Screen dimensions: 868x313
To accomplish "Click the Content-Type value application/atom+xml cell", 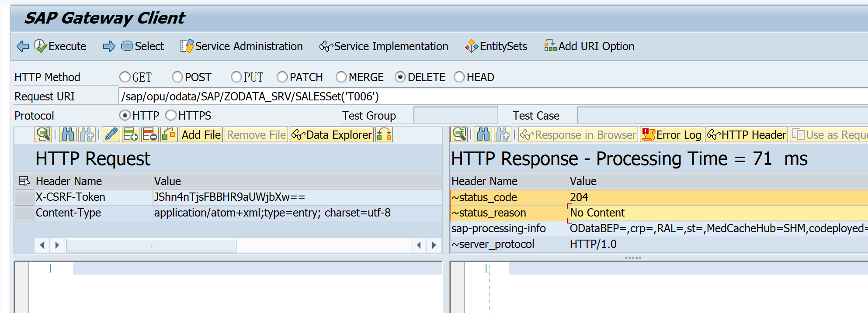I will (297, 213).
